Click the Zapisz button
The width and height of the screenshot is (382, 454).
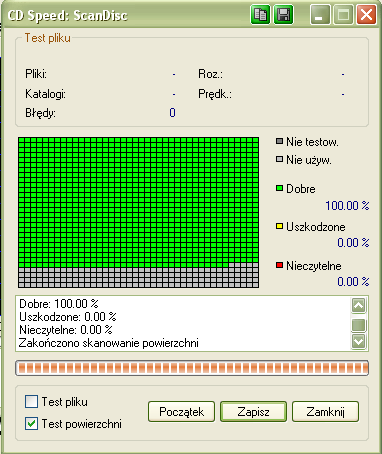253,412
